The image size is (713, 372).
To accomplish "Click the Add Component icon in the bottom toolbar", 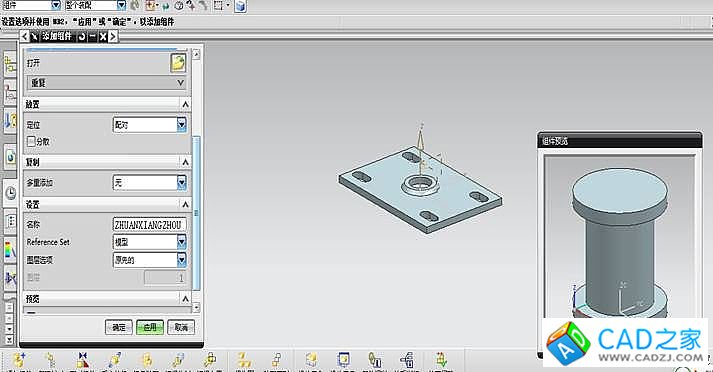I will point(19,360).
